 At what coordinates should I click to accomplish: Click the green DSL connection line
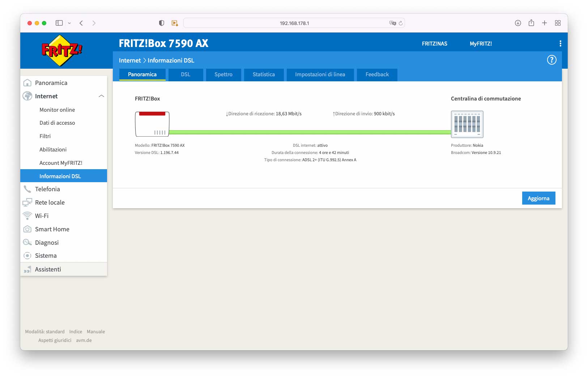310,132
